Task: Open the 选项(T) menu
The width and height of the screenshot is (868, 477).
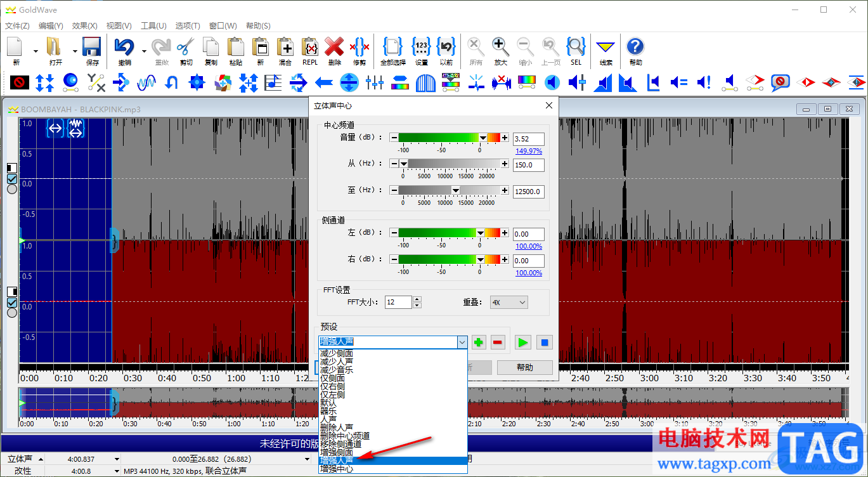Action: (x=187, y=26)
